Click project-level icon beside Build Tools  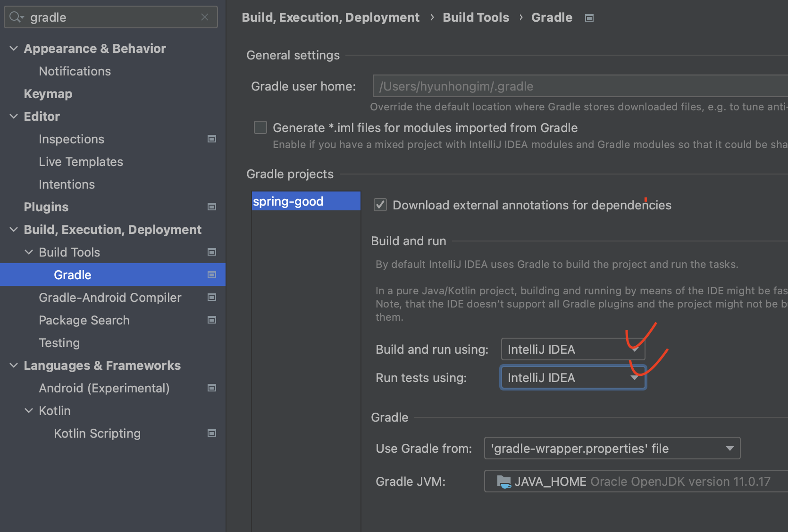[212, 252]
